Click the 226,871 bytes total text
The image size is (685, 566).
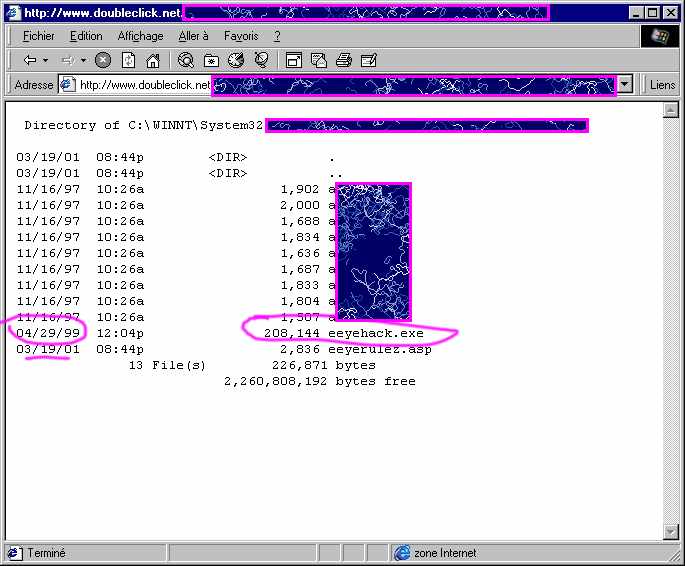pyautogui.click(x=324, y=365)
